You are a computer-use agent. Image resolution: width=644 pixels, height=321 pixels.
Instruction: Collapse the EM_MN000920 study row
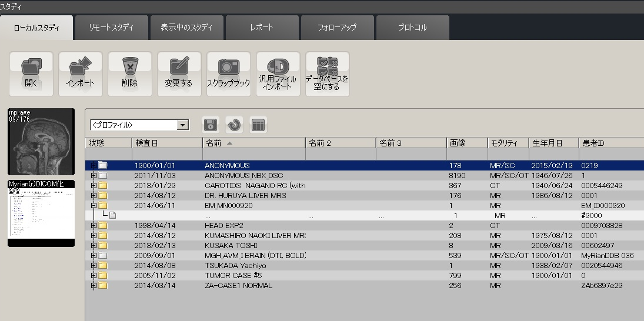[x=93, y=206]
